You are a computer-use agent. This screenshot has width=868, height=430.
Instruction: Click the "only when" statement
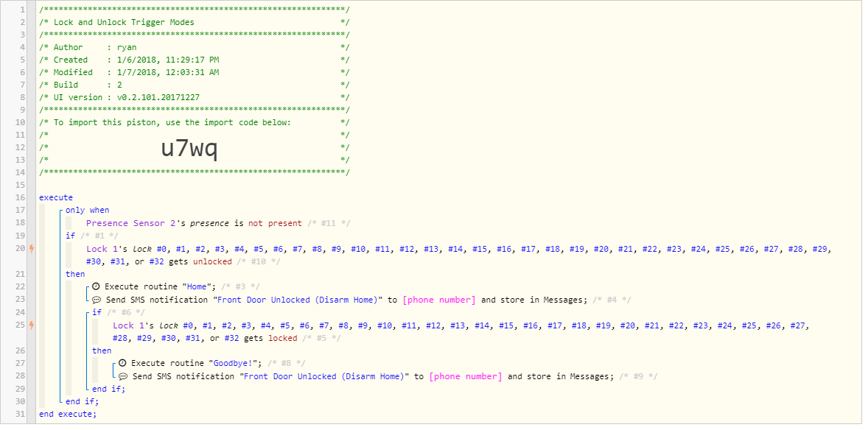coord(88,211)
